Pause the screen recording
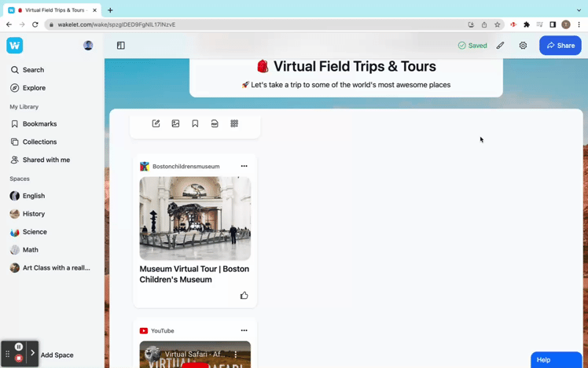588x368 pixels. (19, 347)
